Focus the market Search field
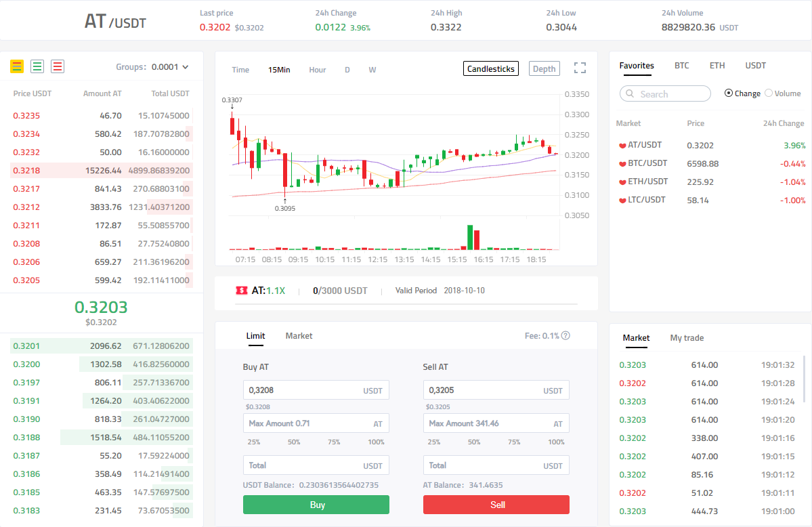812x527 pixels. (665, 93)
